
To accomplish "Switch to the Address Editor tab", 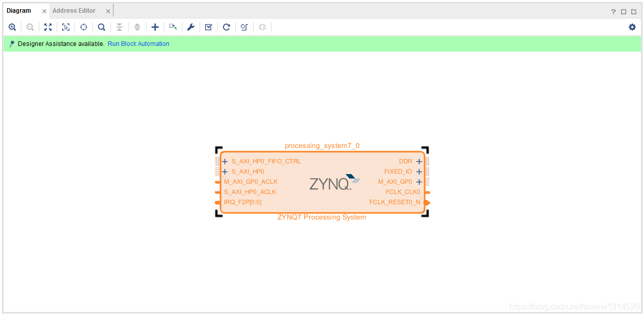I will [x=74, y=11].
